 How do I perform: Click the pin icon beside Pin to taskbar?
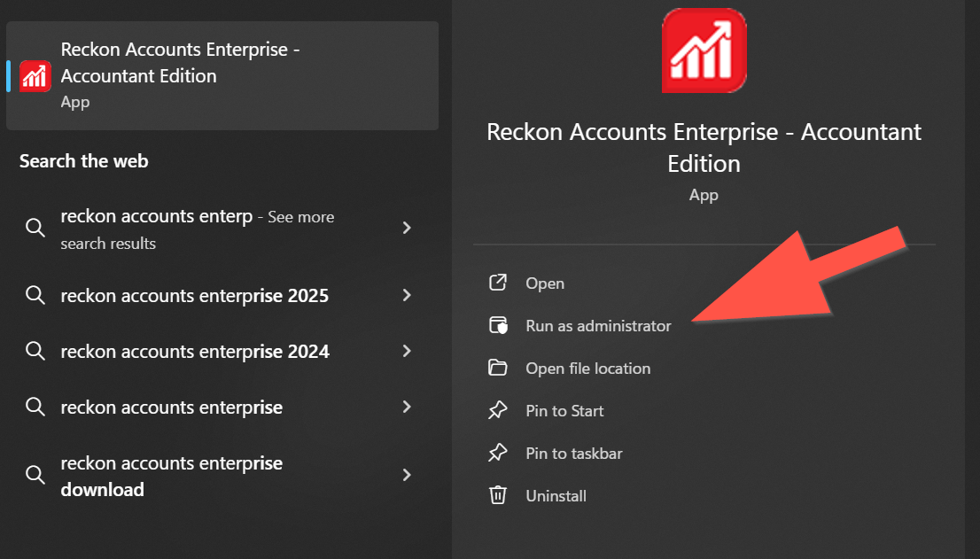pos(497,453)
